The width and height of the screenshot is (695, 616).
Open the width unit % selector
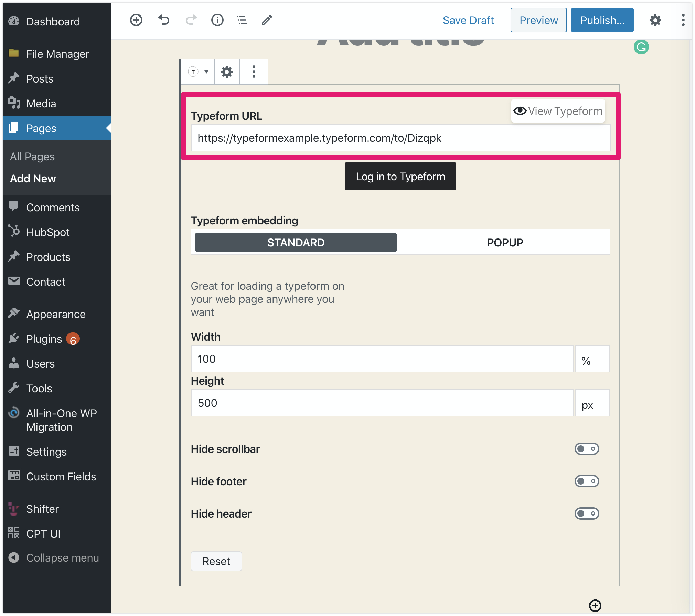tap(592, 359)
